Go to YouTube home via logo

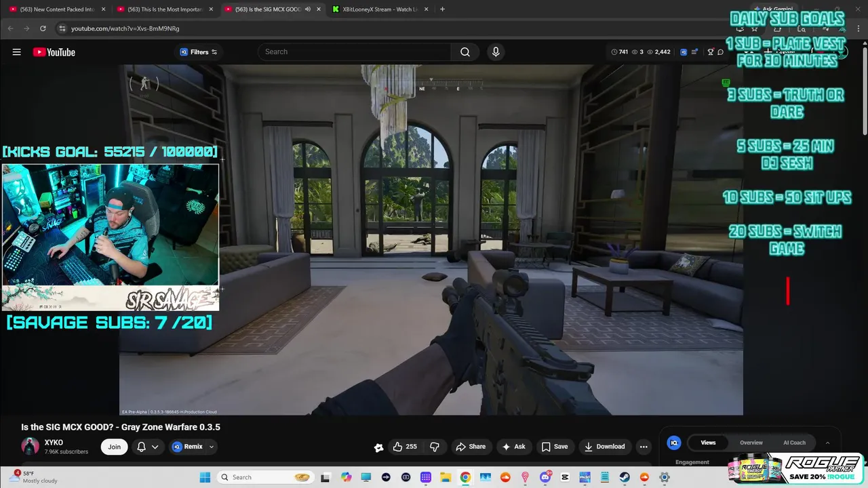tap(54, 52)
